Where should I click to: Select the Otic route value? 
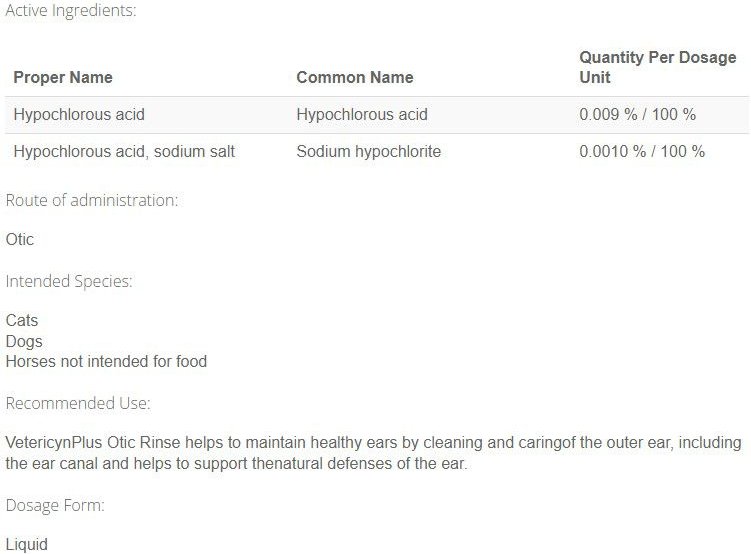click(x=20, y=240)
